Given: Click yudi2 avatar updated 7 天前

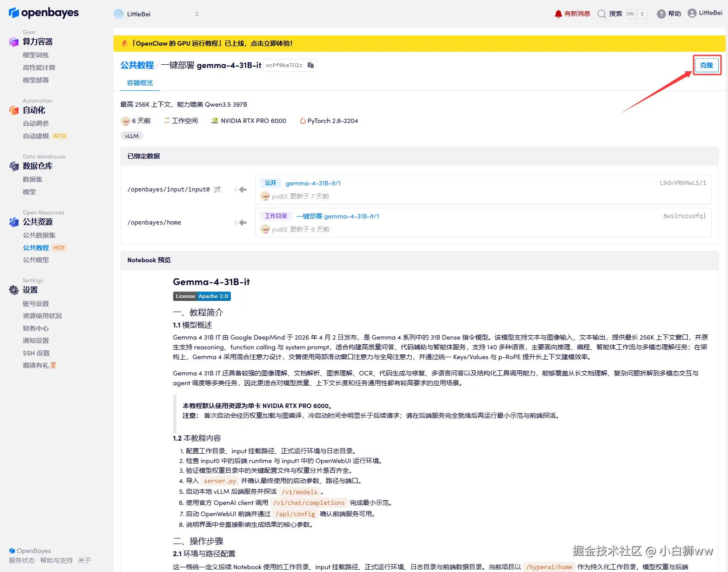Looking at the screenshot, I should coord(265,196).
